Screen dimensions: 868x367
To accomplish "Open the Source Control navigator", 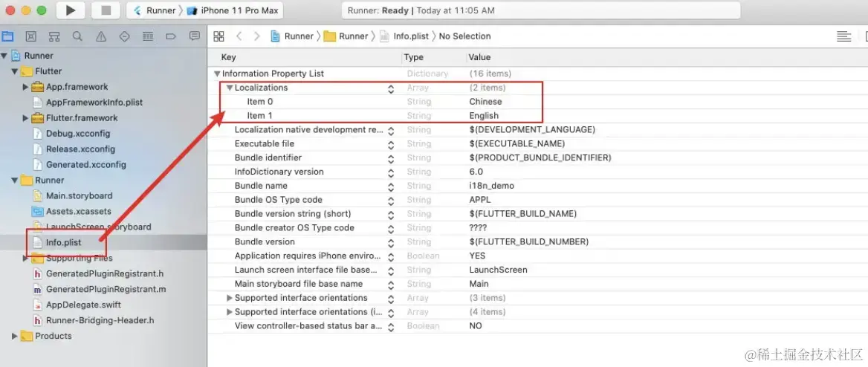I will (x=31, y=36).
